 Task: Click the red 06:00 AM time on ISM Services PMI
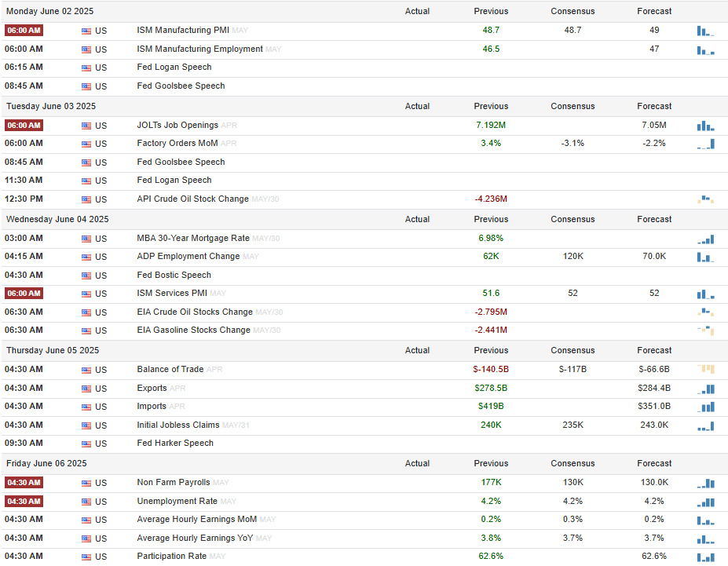pyautogui.click(x=24, y=294)
